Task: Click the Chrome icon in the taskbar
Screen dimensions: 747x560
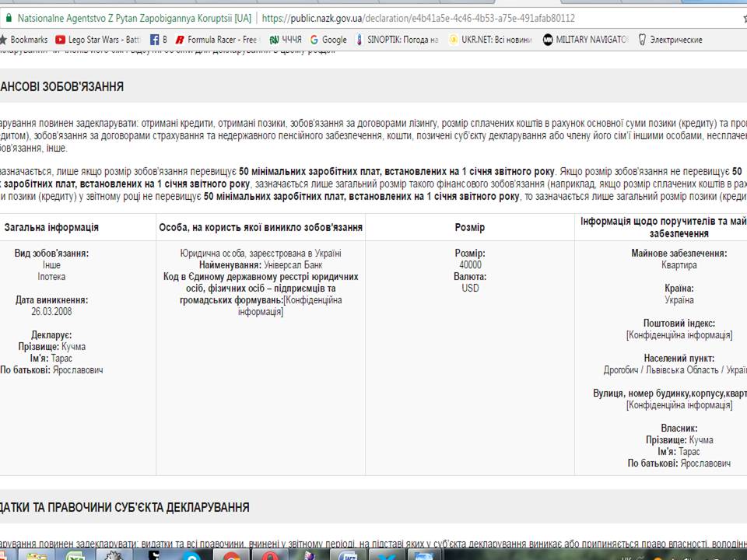Action: [231, 555]
